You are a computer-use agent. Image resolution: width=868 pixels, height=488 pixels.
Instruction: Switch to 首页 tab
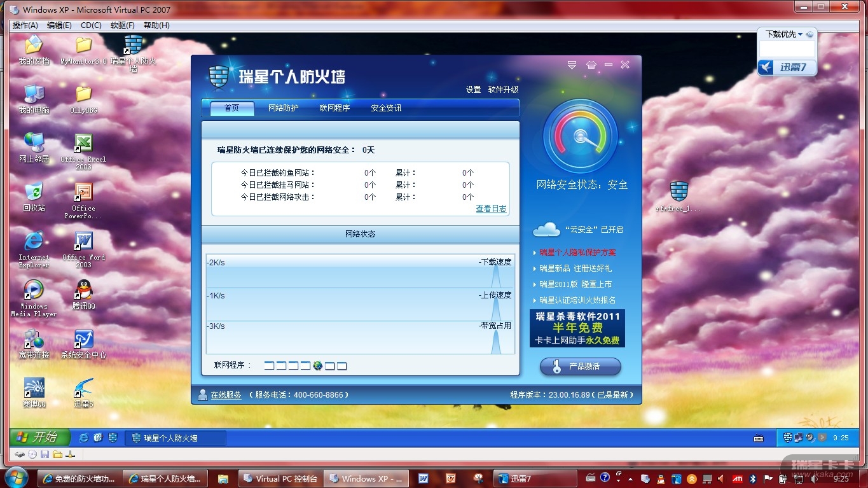click(x=231, y=108)
